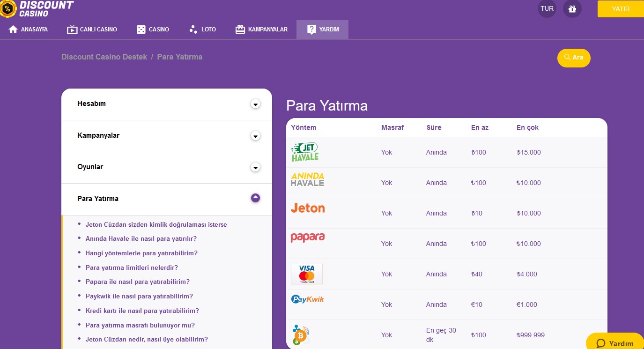Click the ₺4.000 maximum in Visa row
The width and height of the screenshot is (644, 349).
(x=527, y=274)
